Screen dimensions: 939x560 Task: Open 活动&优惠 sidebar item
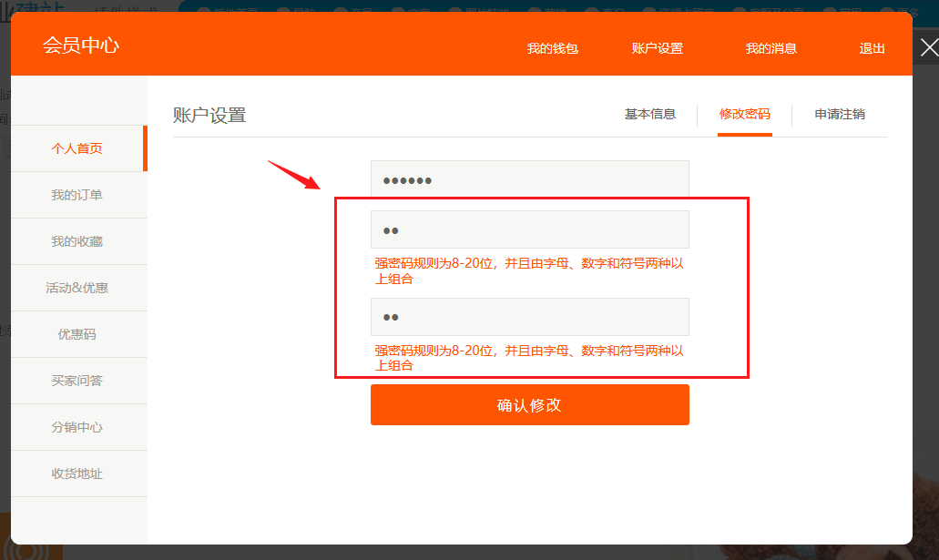pyautogui.click(x=77, y=288)
